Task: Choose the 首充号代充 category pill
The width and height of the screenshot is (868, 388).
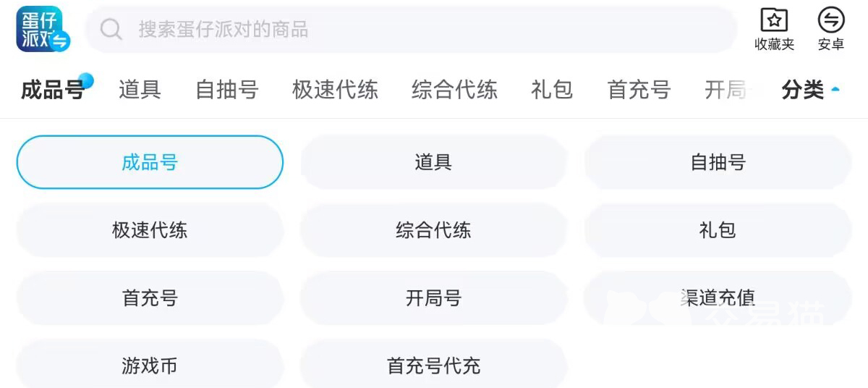Action: (433, 366)
